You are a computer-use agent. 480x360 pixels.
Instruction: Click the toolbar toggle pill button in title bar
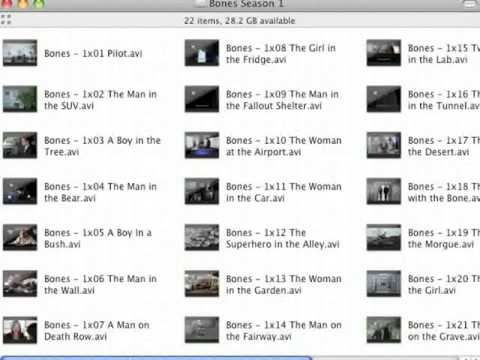click(x=470, y=4)
